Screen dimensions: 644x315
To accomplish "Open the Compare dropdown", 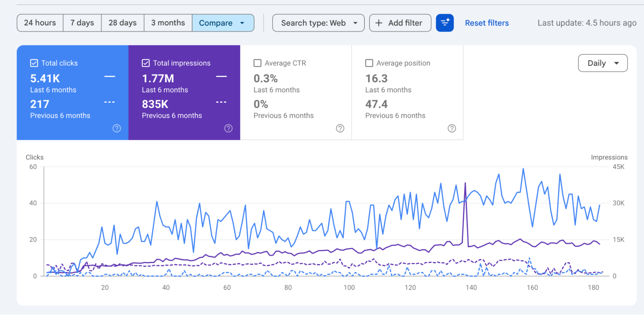I will click(x=223, y=23).
